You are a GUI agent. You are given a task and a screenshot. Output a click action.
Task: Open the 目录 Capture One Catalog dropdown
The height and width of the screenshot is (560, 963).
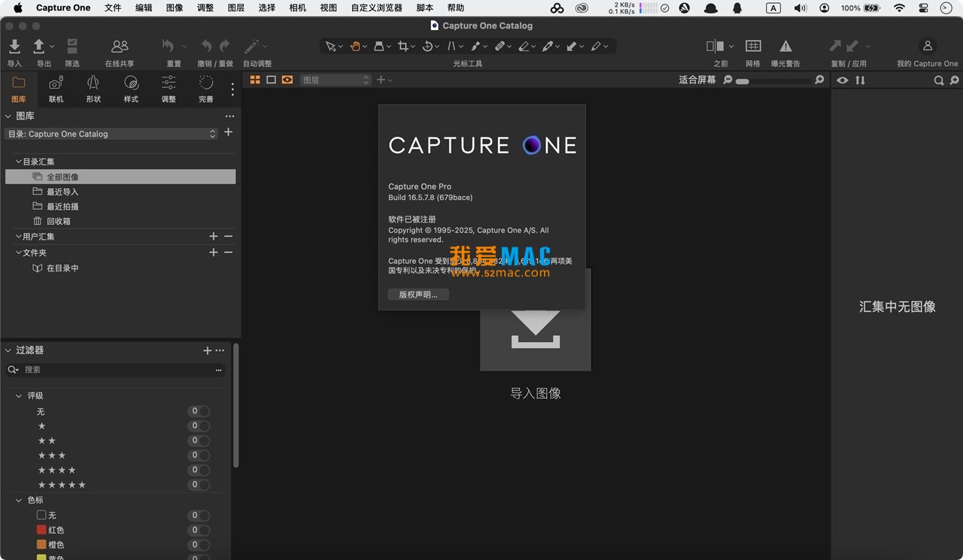pyautogui.click(x=111, y=134)
